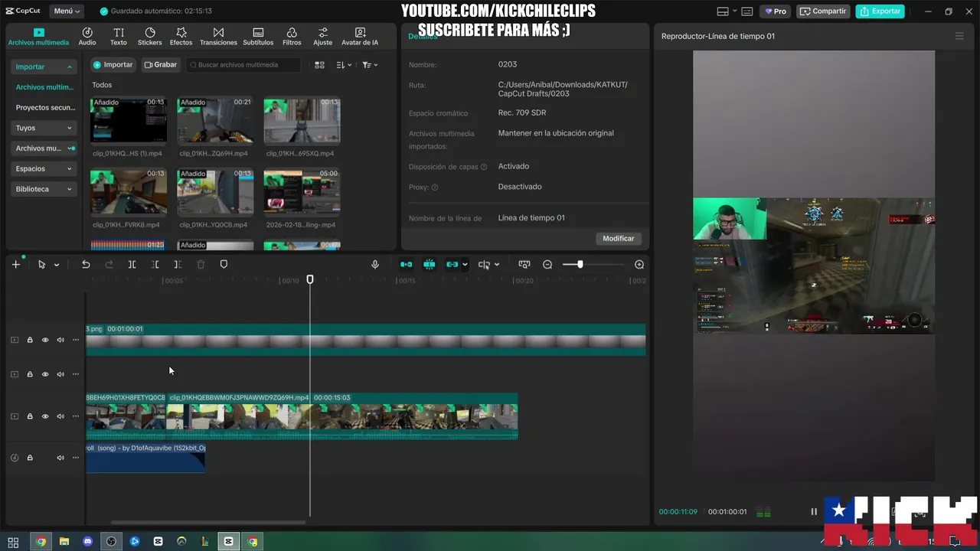Redo the last undone edit
This screenshot has height=551, width=980.
coord(109,265)
